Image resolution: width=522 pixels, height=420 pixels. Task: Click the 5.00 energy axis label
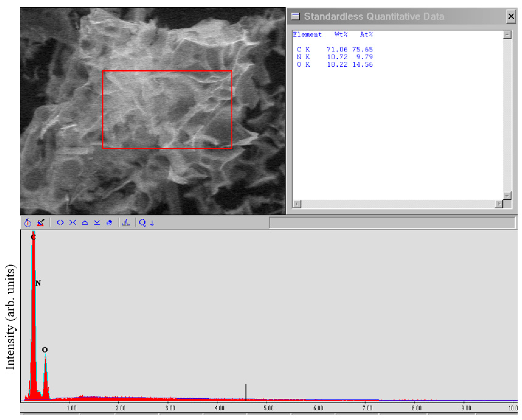pos(269,408)
